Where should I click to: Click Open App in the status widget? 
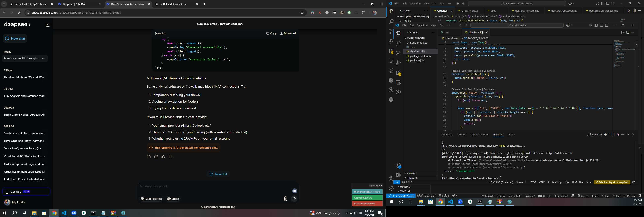click(x=375, y=186)
